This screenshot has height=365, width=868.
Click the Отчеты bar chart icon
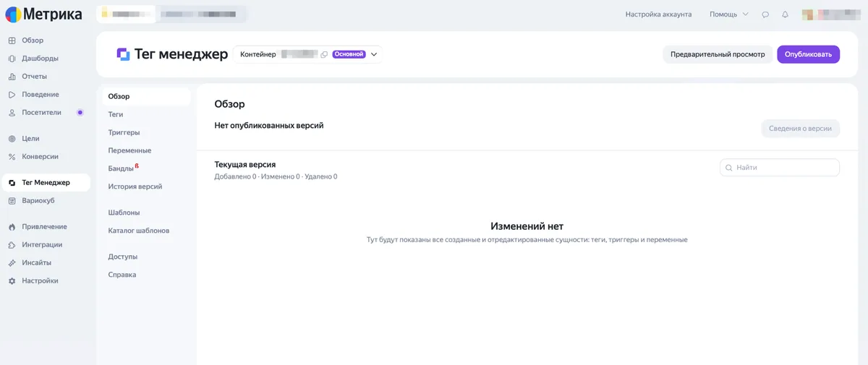(x=12, y=77)
